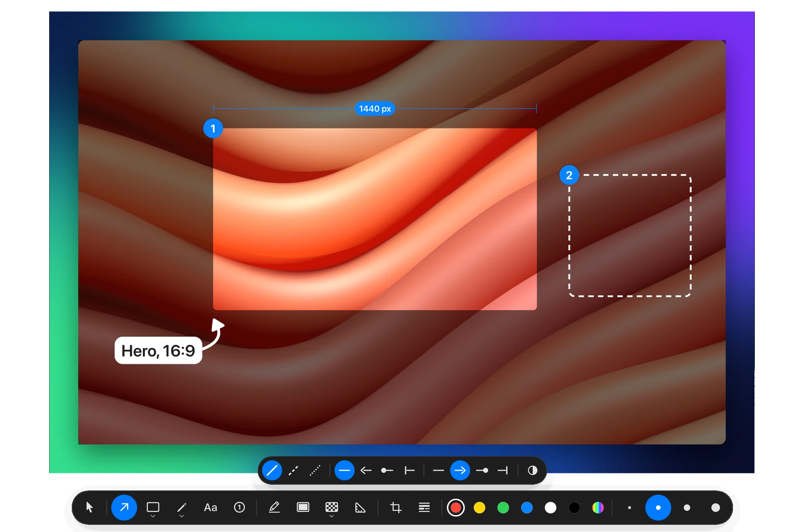Pick the black color swatch
Image resolution: width=804 pixels, height=532 pixels.
point(574,507)
